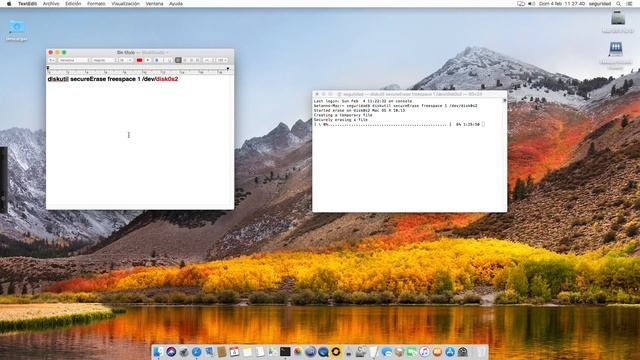The image size is (640, 360).
Task: Open Notification Center icon
Action: 629,4
